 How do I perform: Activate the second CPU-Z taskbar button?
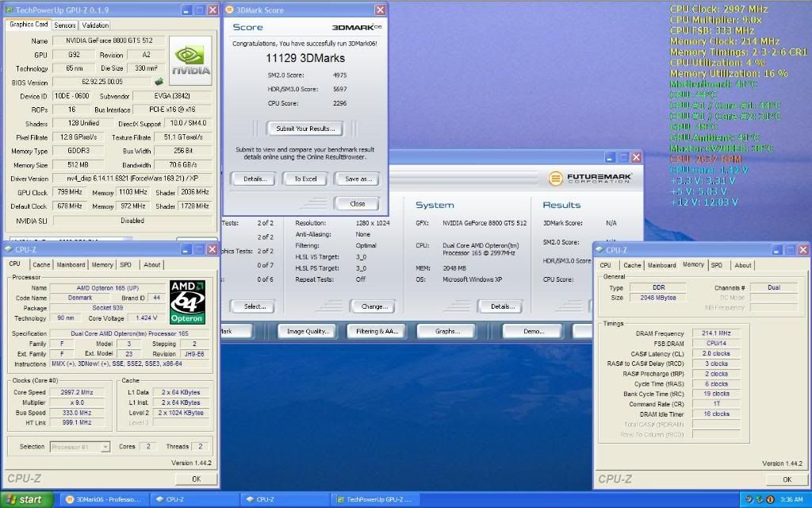(x=285, y=500)
